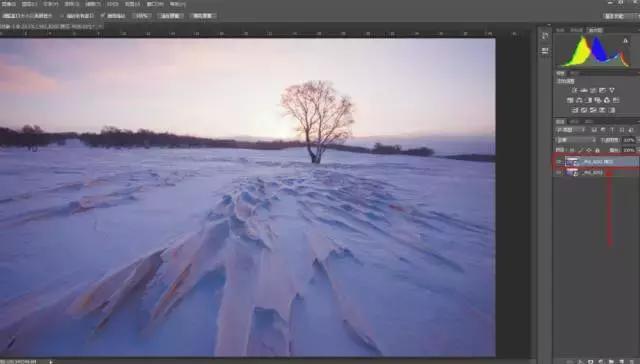Screen dimensions: 640x364
Task: Open the collapsed Properties panel icon
Action: click(545, 51)
